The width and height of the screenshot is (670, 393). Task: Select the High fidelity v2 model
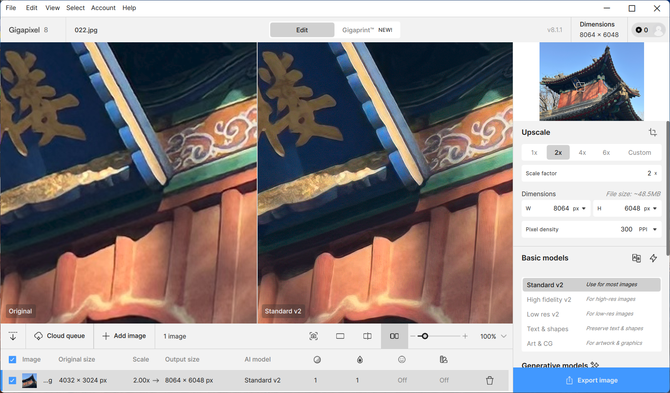[591, 299]
